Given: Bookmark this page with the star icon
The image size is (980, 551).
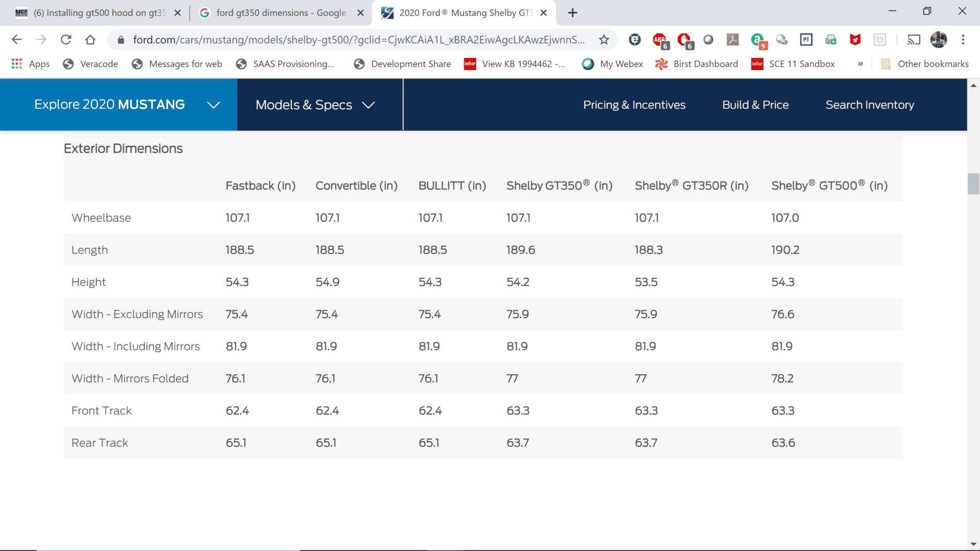Looking at the screenshot, I should pyautogui.click(x=604, y=40).
